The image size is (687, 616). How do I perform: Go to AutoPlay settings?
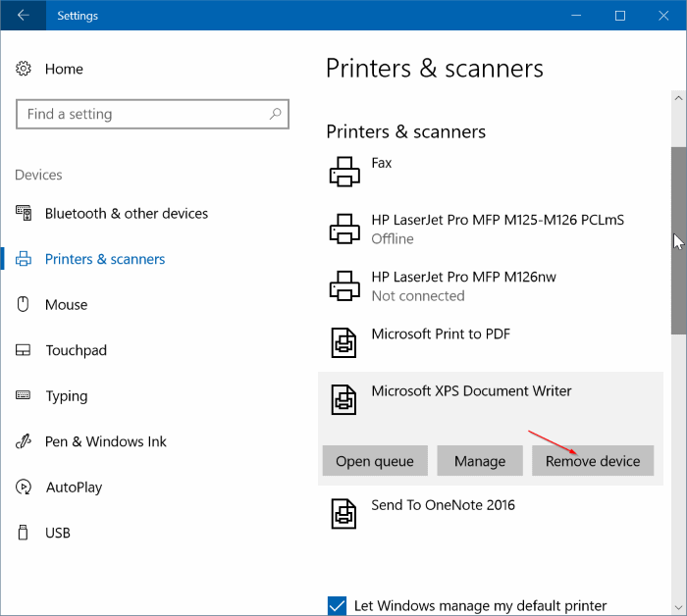coord(74,487)
